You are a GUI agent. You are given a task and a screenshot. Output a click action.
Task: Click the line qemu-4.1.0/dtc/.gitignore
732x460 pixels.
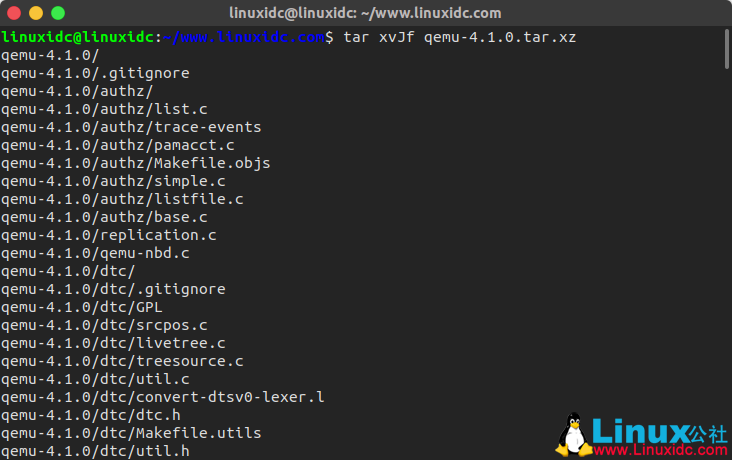[x=113, y=289]
